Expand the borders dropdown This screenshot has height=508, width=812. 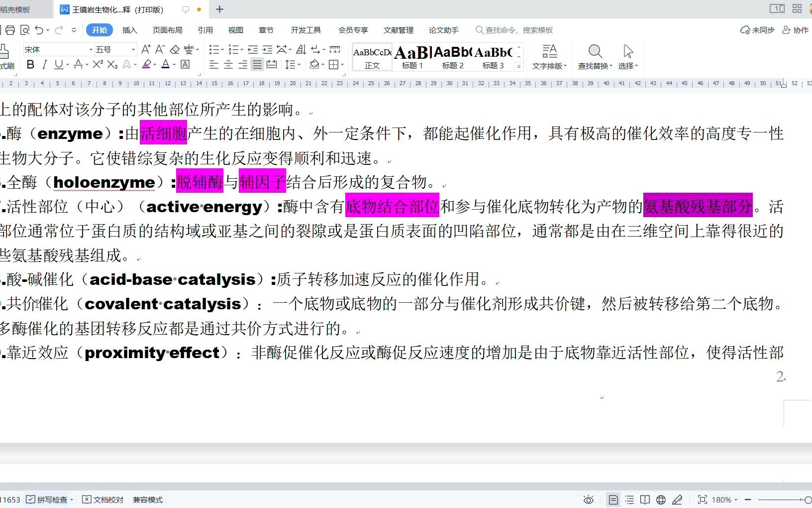[x=342, y=64]
